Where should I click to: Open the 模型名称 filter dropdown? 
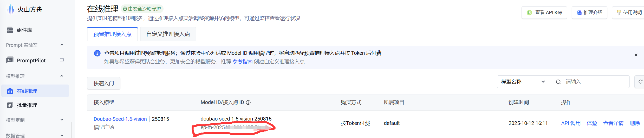click(x=524, y=82)
